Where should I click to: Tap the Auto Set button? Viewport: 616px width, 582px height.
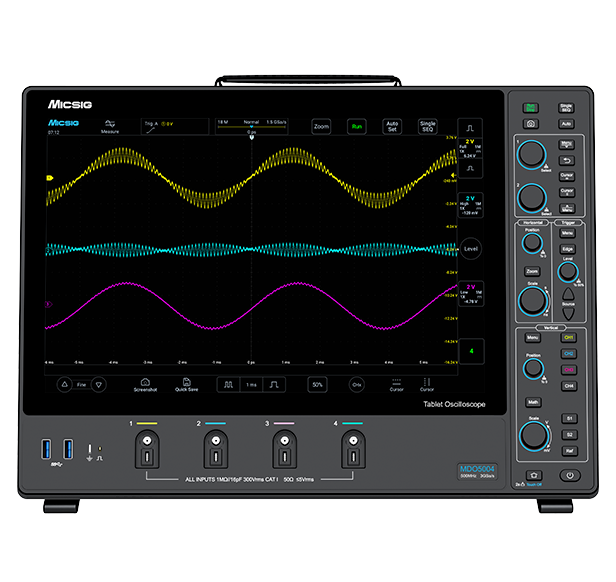pyautogui.click(x=392, y=127)
